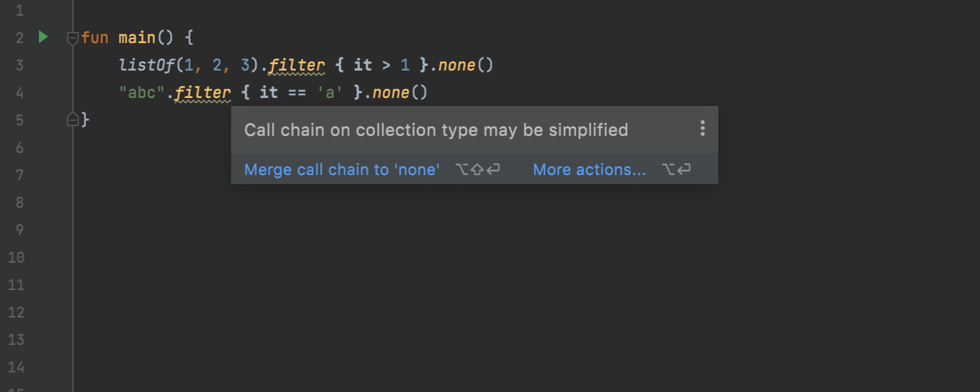Screen dimensions: 980x392
Task: Open More actions... link in popup
Action: click(x=589, y=170)
